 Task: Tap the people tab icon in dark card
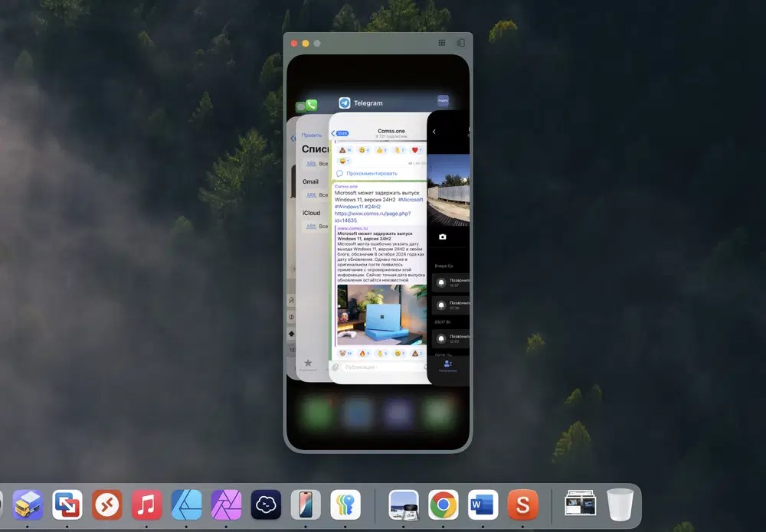click(x=447, y=364)
